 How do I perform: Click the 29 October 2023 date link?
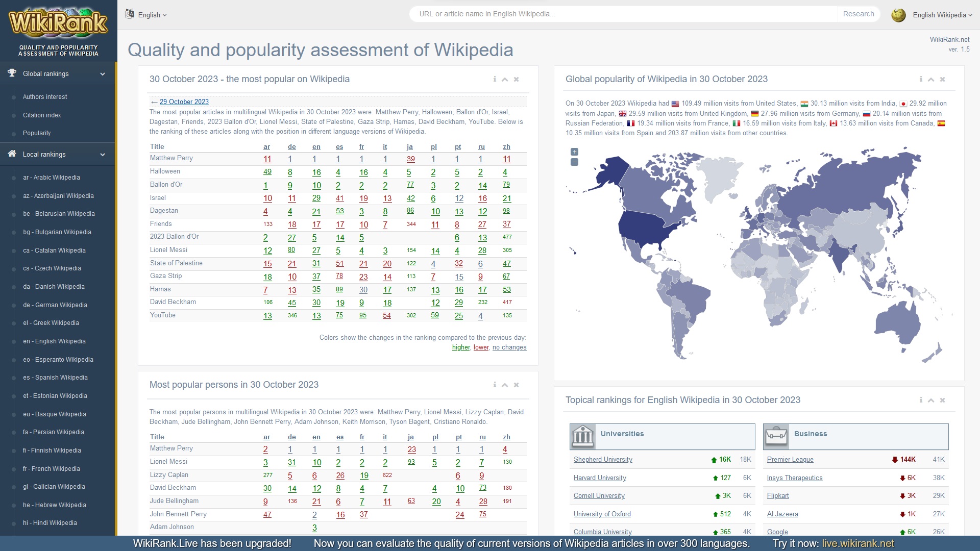pyautogui.click(x=184, y=101)
